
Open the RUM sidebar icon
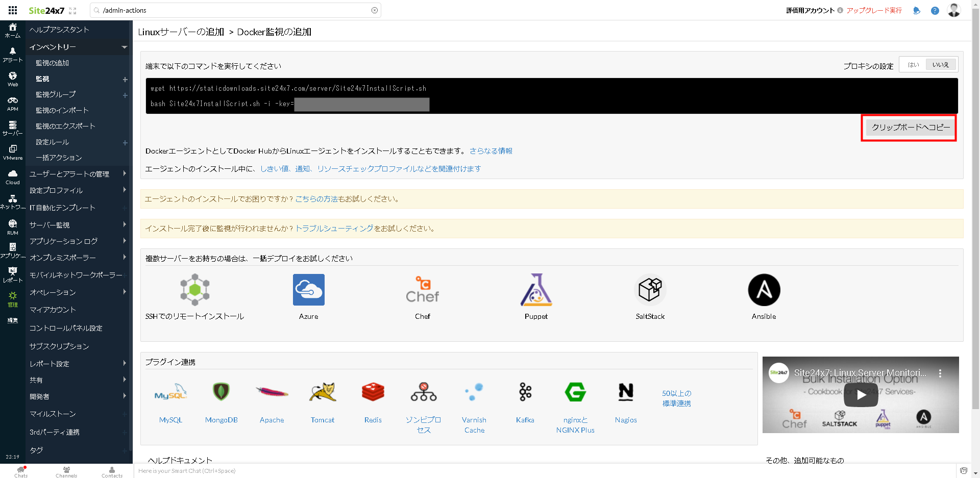coord(13,227)
